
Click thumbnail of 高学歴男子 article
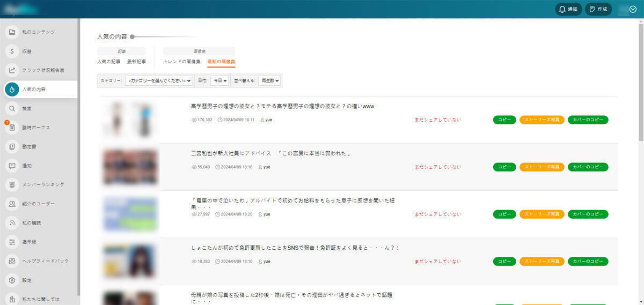(x=130, y=120)
